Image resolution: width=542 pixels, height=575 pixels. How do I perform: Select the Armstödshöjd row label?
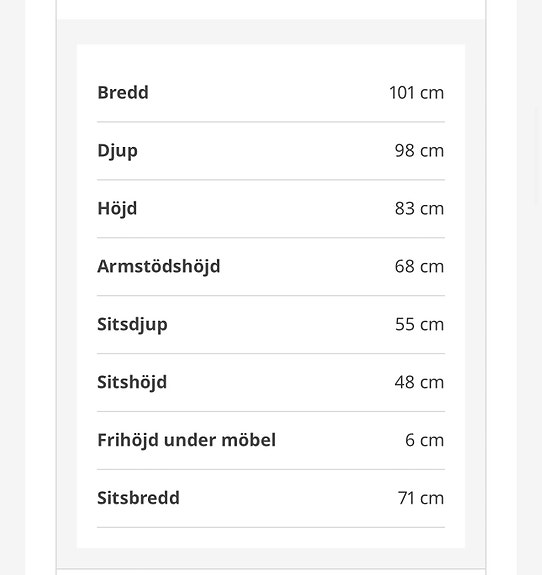click(x=158, y=267)
